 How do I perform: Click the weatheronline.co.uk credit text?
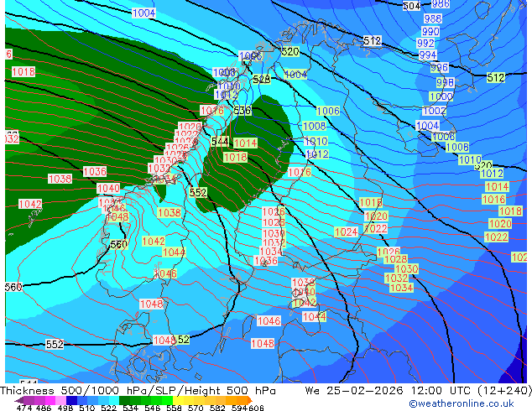(462, 403)
